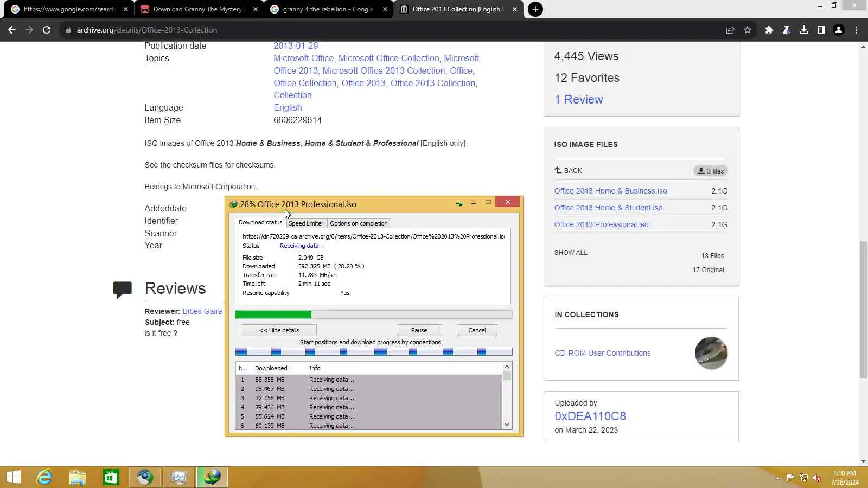Click the connections progress segment bar
This screenshot has height=488, width=868.
point(374,352)
